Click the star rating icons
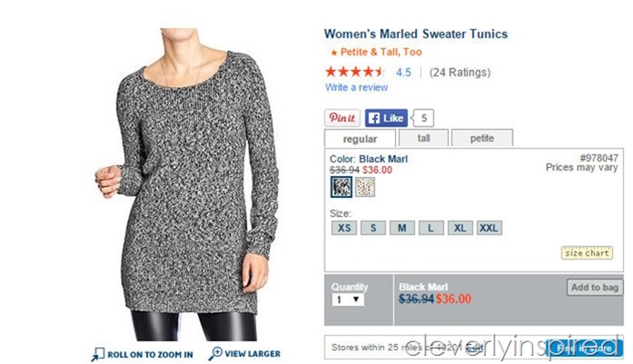The image size is (633, 364). (x=354, y=73)
